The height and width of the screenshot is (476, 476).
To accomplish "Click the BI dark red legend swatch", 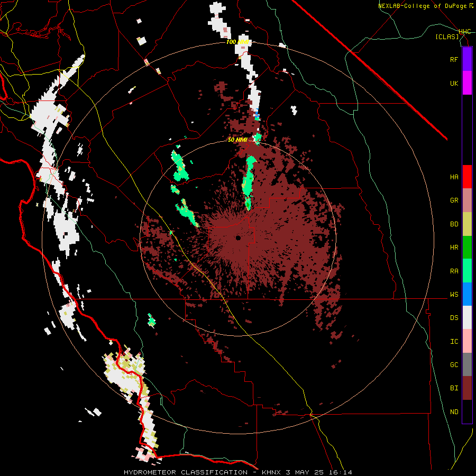I will tap(467, 388).
